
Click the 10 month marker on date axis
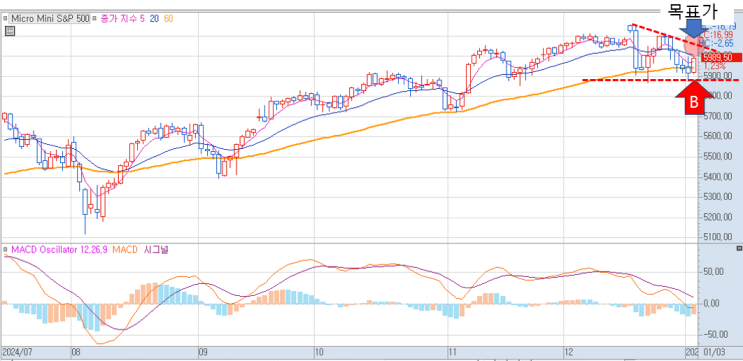coord(319,352)
